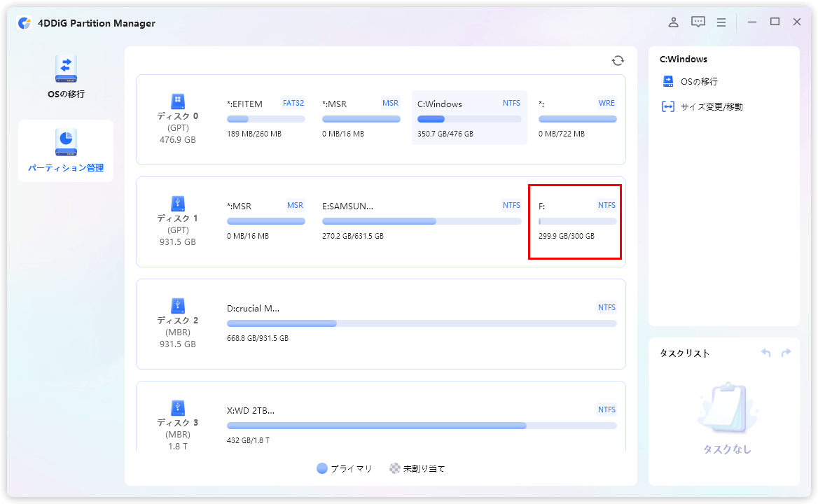Image resolution: width=818 pixels, height=504 pixels.
Task: Click the redo arrow in タスクリスト
Action: tap(786, 353)
